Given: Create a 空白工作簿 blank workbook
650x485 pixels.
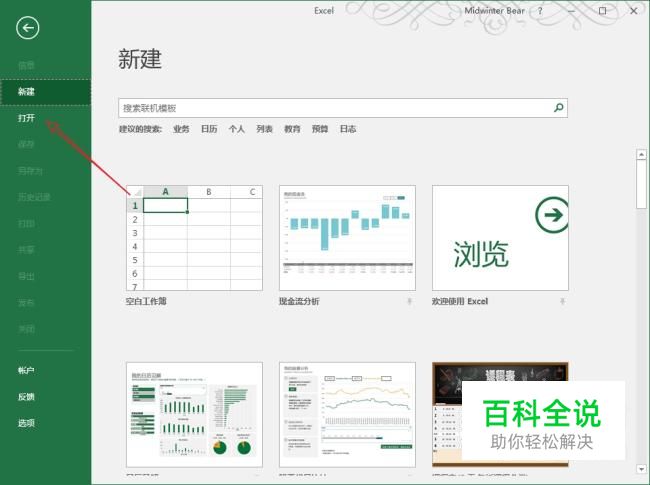Looking at the screenshot, I should pos(194,238).
